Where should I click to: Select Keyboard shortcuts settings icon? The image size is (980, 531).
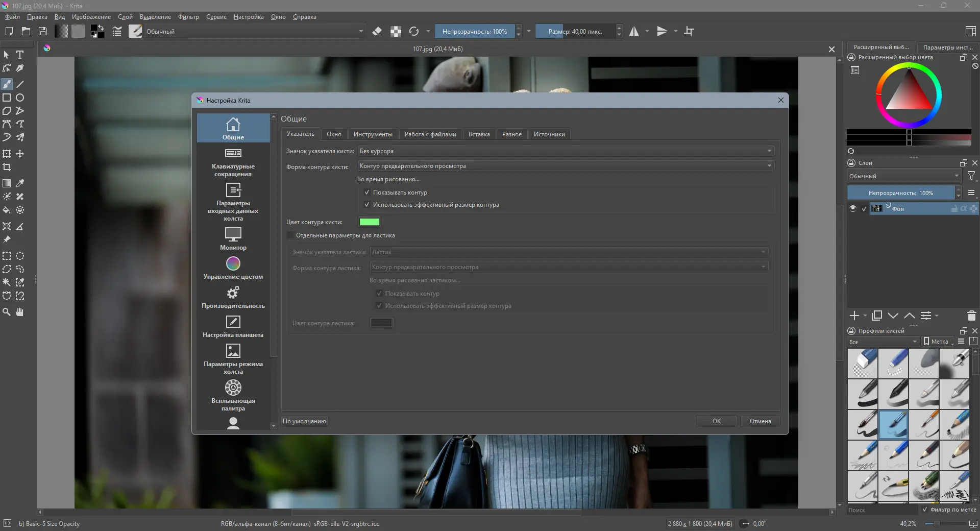point(233,154)
